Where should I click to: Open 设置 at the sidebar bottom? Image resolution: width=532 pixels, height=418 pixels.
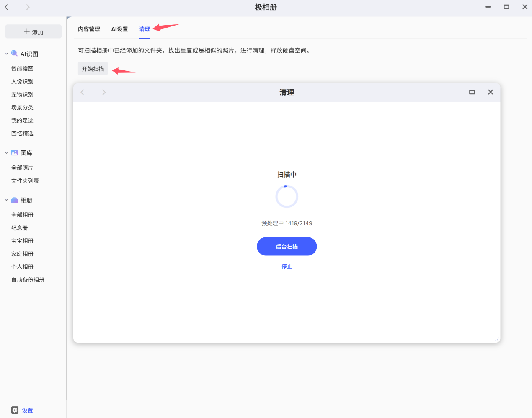pos(27,410)
